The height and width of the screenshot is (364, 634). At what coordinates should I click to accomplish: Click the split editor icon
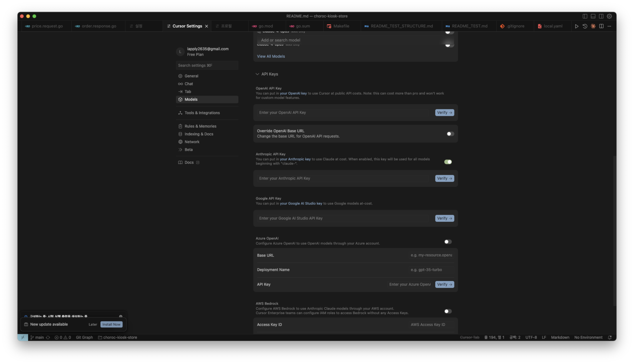[601, 26]
